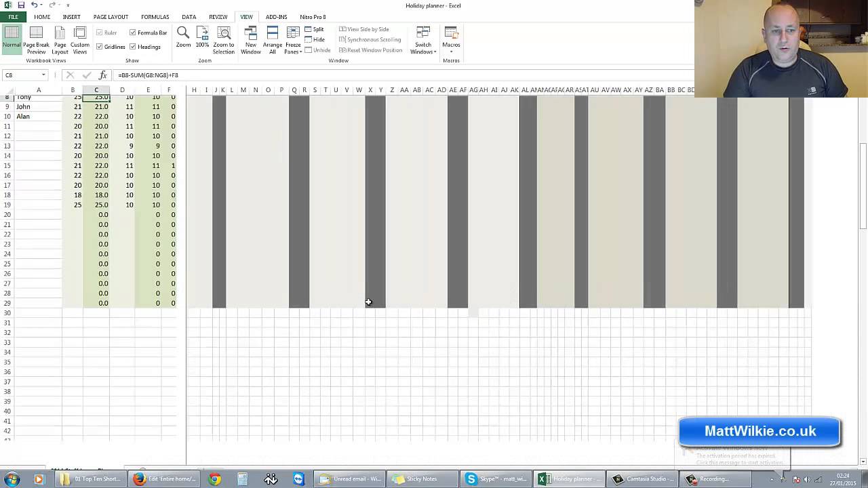Expand the Name Box dropdown
The width and height of the screenshot is (868, 488).
point(43,75)
